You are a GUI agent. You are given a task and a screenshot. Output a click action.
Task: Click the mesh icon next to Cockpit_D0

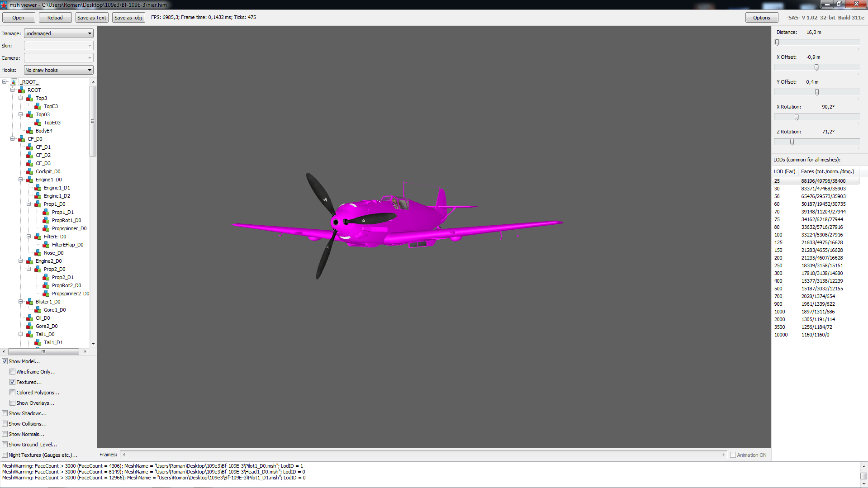coord(30,171)
